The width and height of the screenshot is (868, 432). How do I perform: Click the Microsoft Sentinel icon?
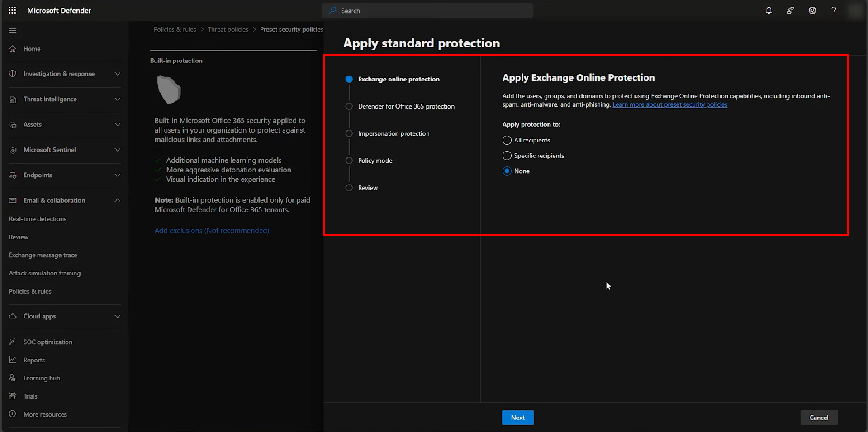pos(13,150)
